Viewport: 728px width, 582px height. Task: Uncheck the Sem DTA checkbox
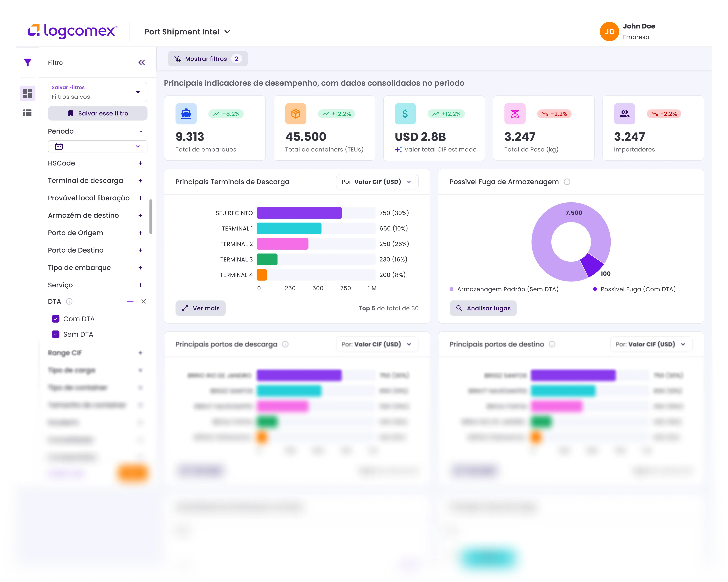tap(56, 334)
